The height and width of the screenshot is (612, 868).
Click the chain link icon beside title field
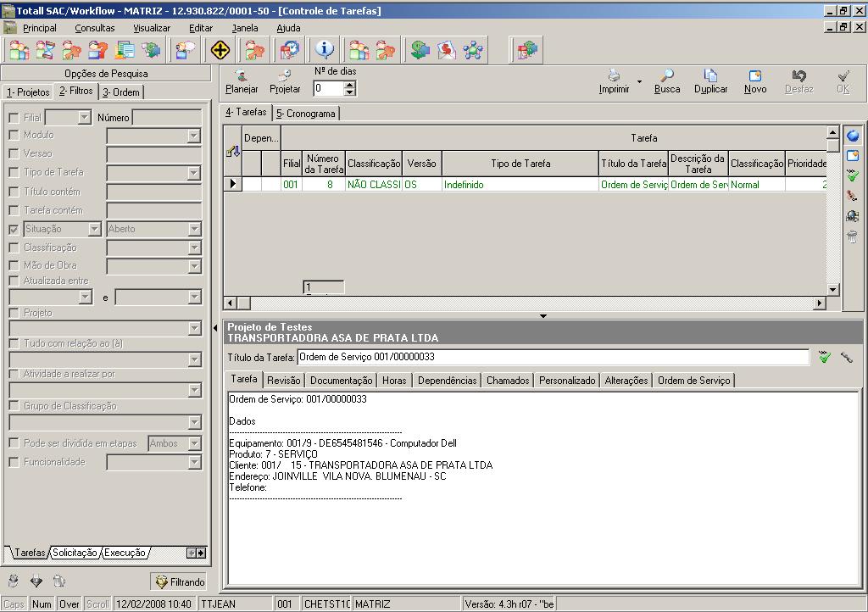[847, 358]
